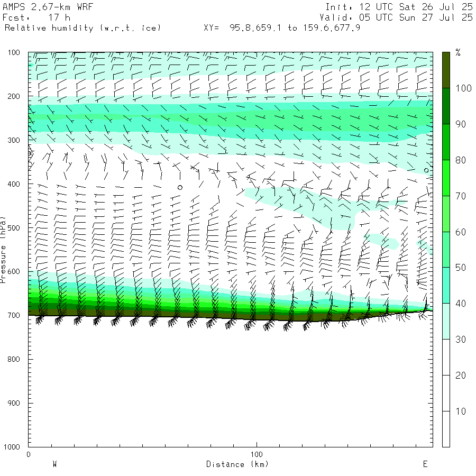Click the 50-60 percent colorbar swatch
Screen dimensions: 476x476
point(446,250)
